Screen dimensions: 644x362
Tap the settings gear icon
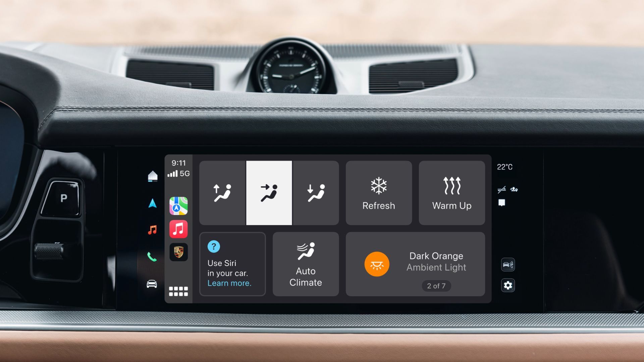click(507, 284)
